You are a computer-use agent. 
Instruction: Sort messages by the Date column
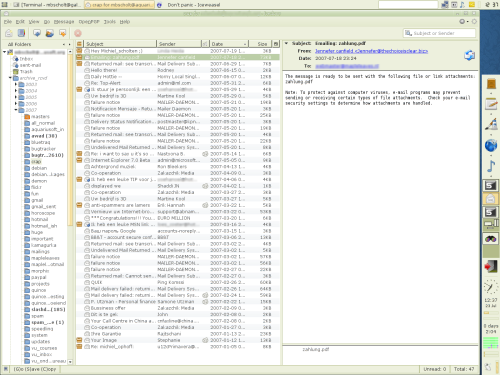[x=229, y=44]
